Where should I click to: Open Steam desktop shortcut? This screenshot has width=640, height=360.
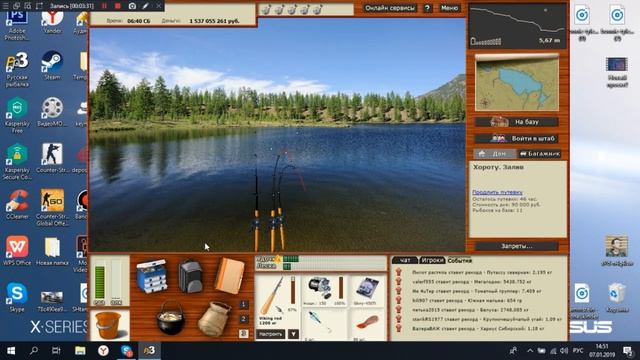click(52, 65)
